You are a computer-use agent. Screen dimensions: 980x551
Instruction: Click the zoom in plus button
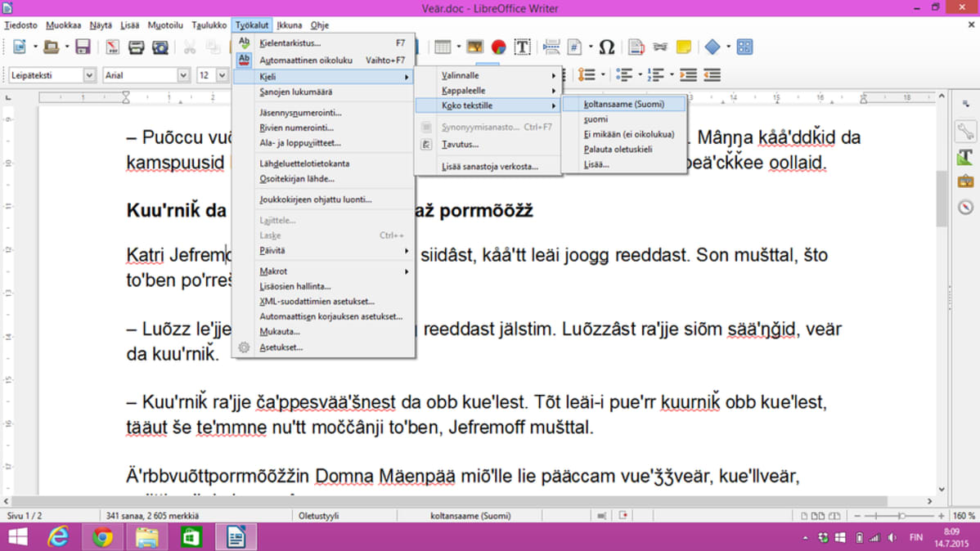point(942,516)
